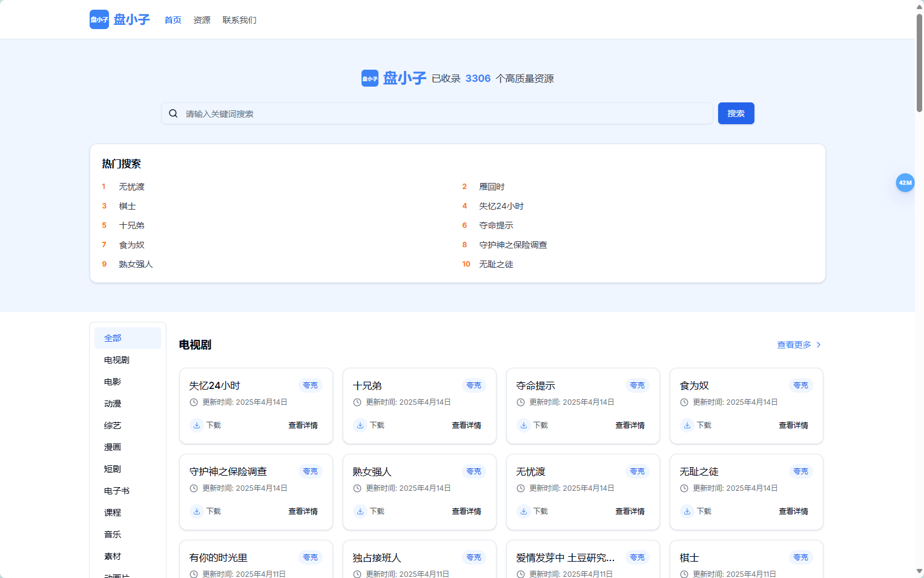Screen dimensions: 924x578
Task: Select the 电视剧 category in sidebar
Action: [x=128, y=360]
